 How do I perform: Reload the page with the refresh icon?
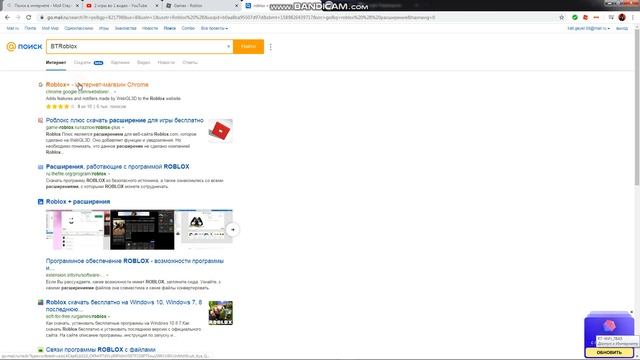[29, 18]
